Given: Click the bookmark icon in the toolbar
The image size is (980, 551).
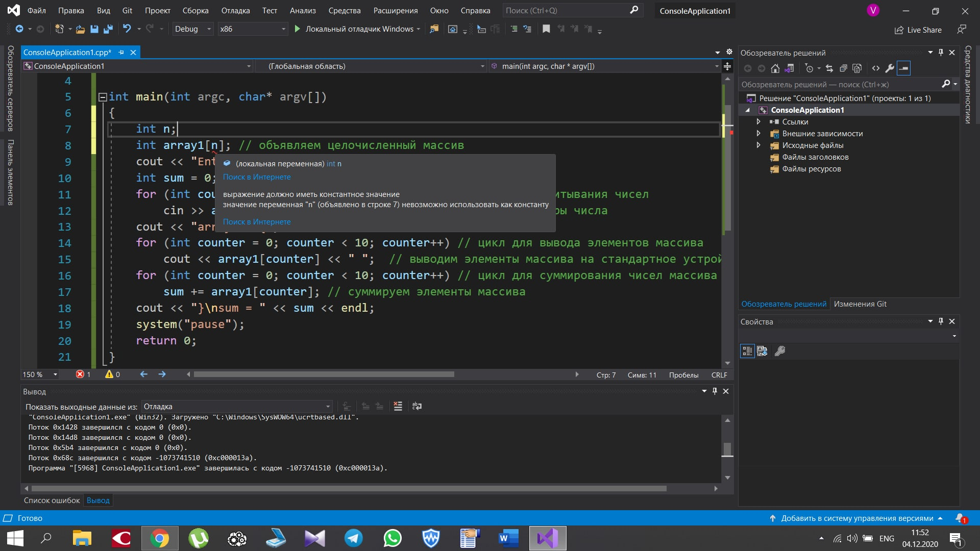Looking at the screenshot, I should [546, 29].
